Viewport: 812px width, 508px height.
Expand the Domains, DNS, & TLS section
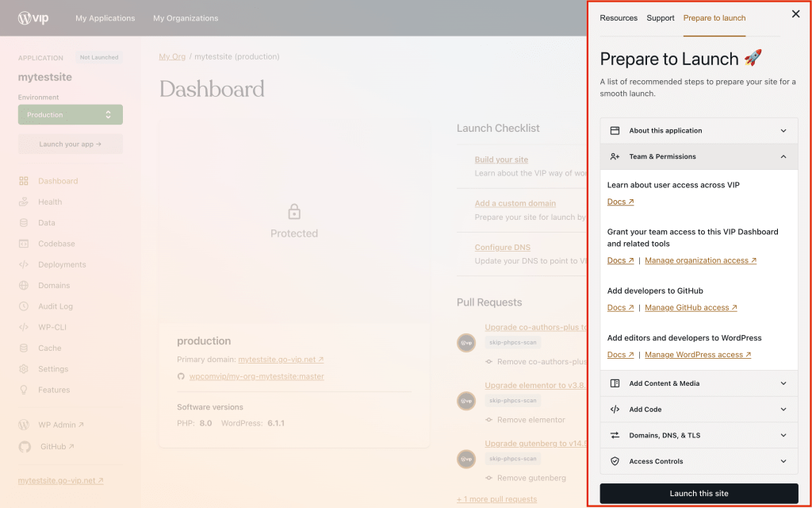click(699, 436)
